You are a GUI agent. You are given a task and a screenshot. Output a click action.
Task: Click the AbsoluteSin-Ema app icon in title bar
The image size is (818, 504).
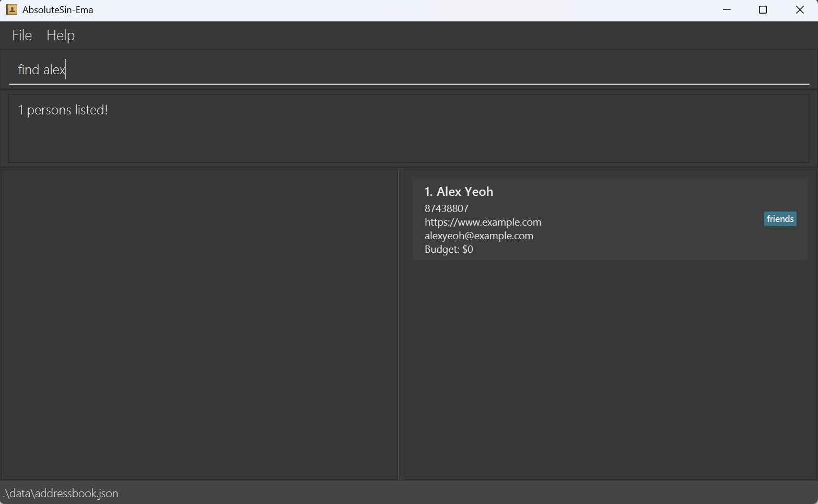(11, 9)
